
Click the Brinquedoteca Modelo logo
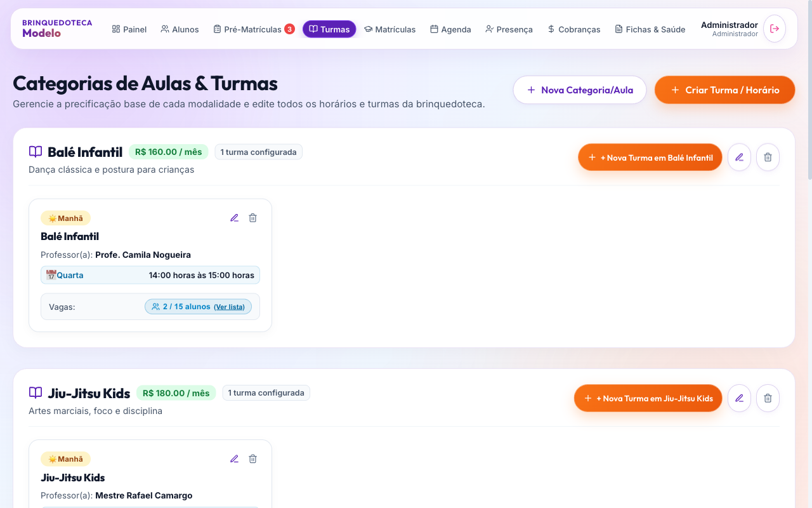[x=57, y=28]
